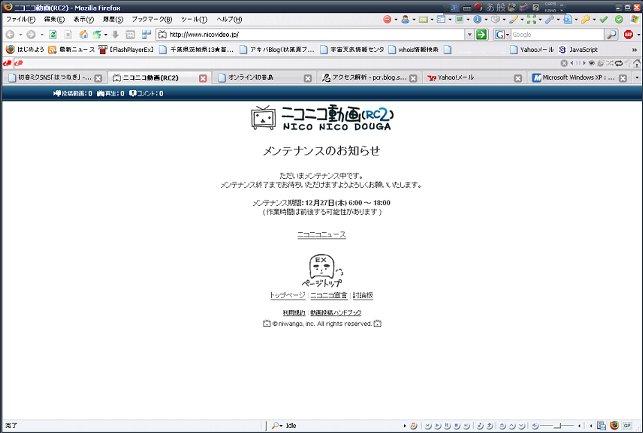Open the 編集(E) menu

click(55, 19)
